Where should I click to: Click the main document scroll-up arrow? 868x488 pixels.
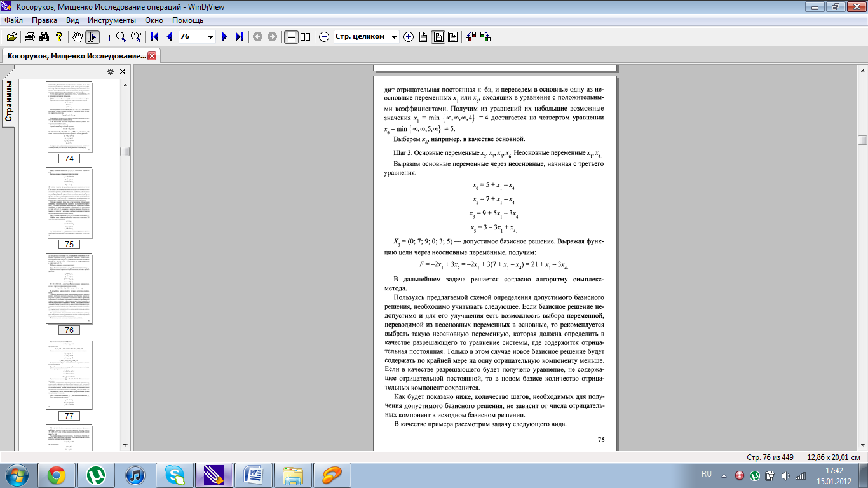(x=862, y=69)
